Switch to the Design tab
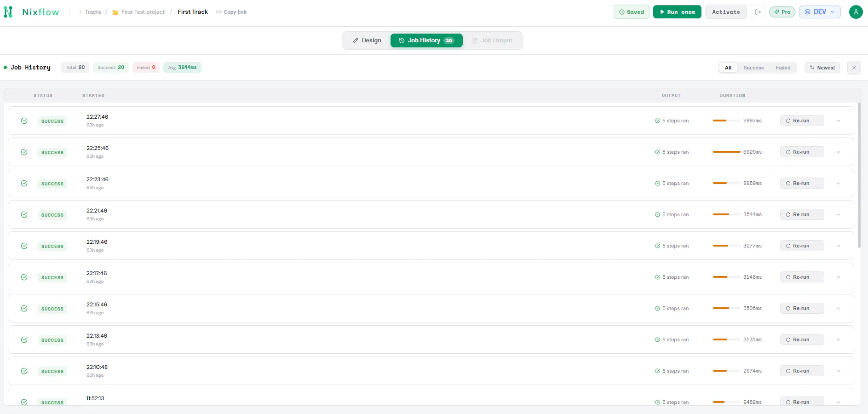This screenshot has height=414, width=868. 367,40
